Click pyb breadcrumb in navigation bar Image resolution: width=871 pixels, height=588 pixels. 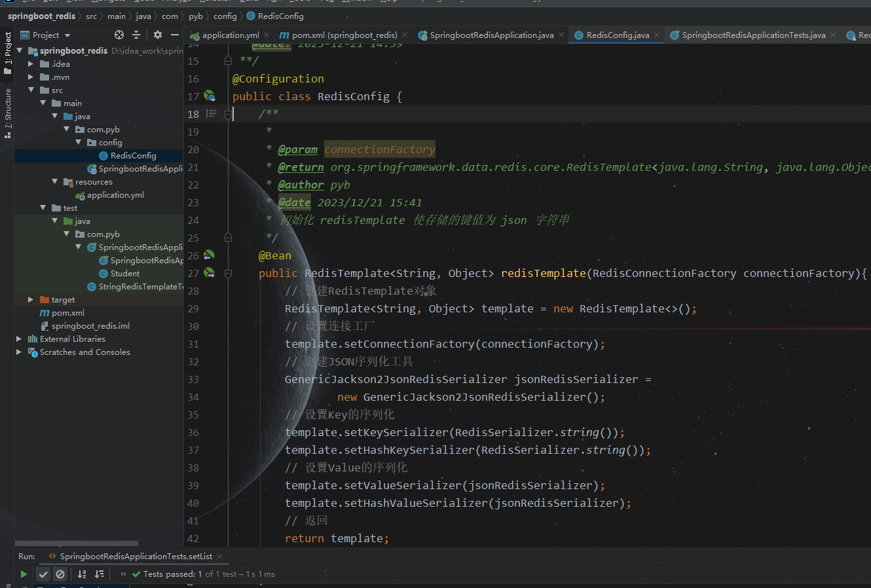[x=196, y=16]
